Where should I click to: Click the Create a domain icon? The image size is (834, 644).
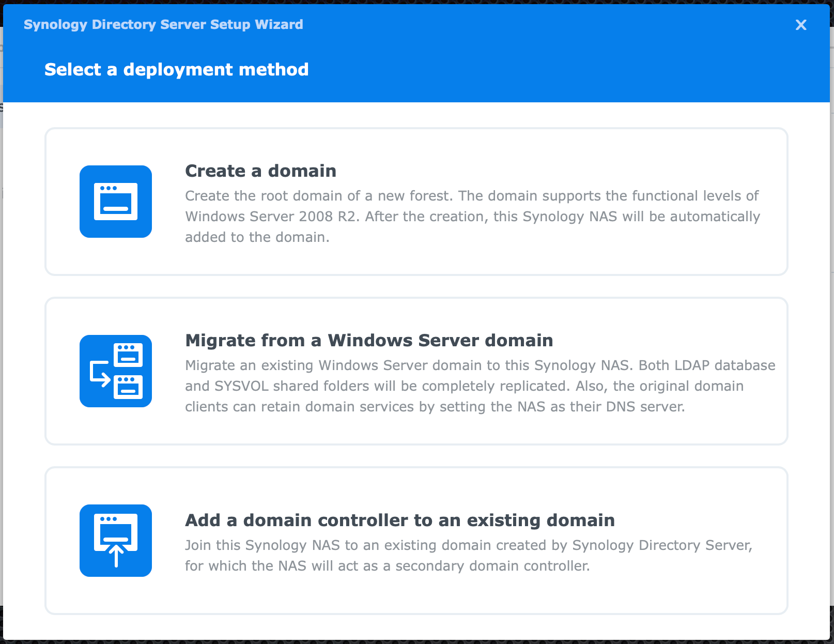click(x=116, y=202)
